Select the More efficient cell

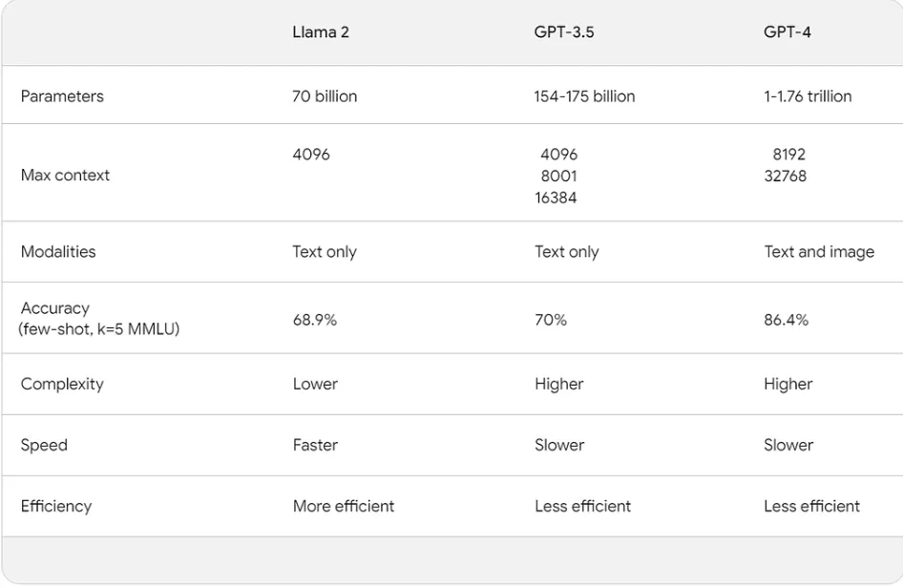(344, 506)
